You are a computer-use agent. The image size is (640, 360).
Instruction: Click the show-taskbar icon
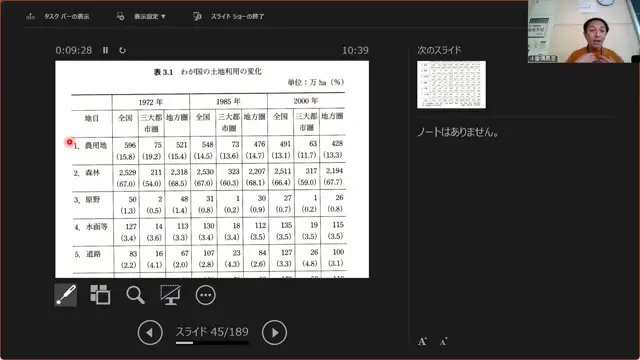point(30,16)
